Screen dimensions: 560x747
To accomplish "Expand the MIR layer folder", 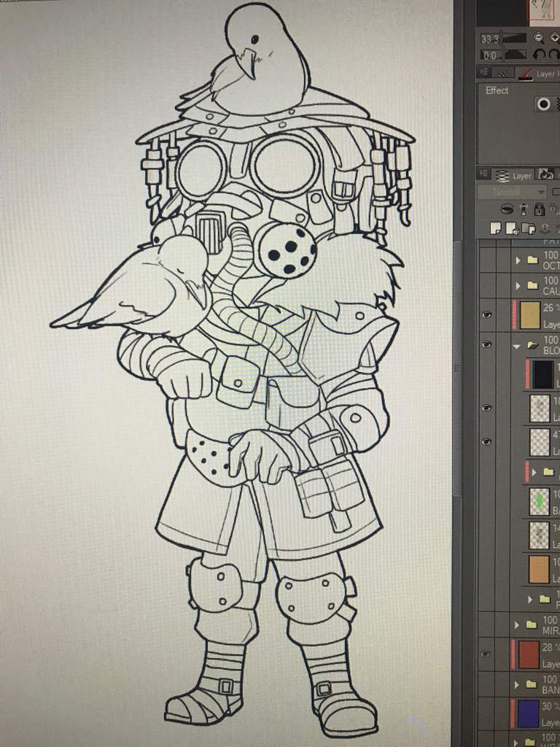I will (x=518, y=624).
